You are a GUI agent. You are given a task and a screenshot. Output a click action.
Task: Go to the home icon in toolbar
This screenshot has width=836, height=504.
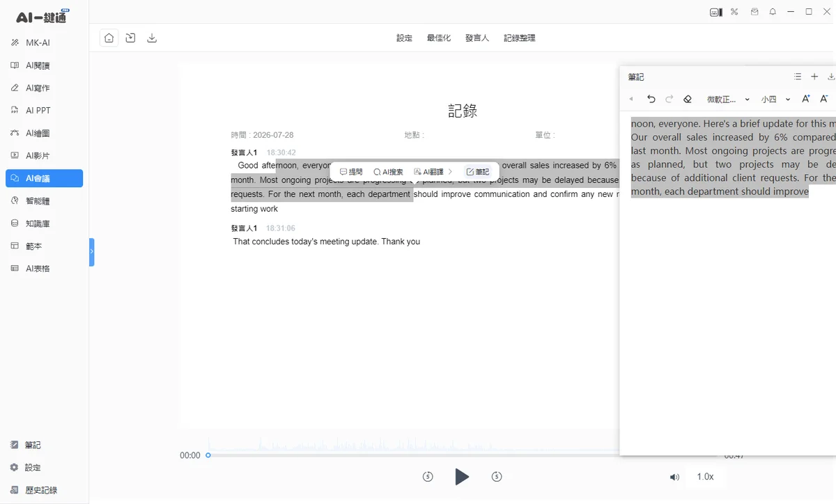(x=109, y=38)
